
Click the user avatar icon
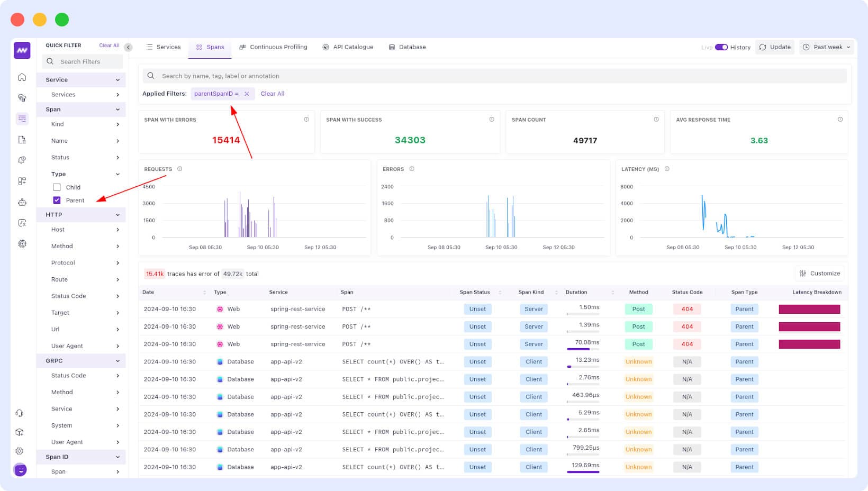[x=20, y=469]
